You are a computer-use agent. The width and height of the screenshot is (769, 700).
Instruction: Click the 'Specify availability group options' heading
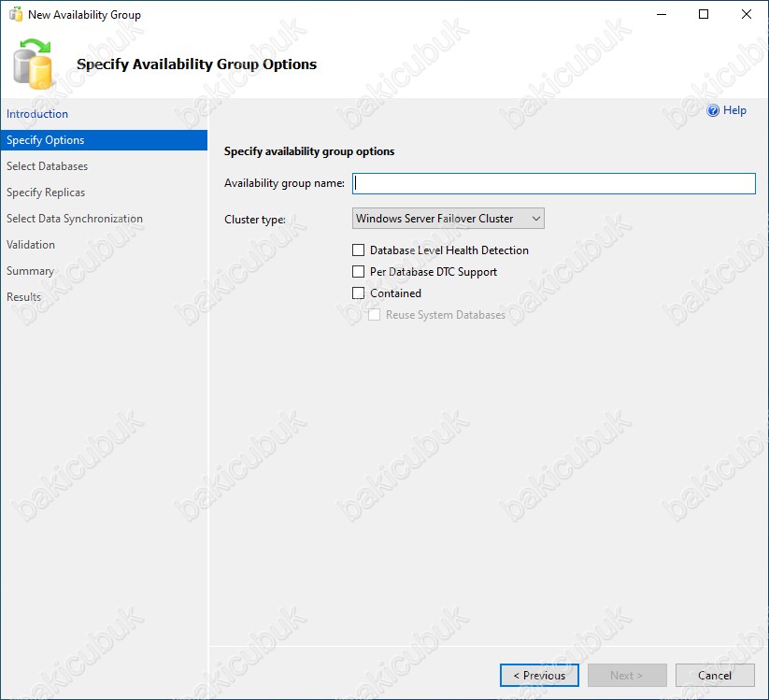click(x=309, y=151)
